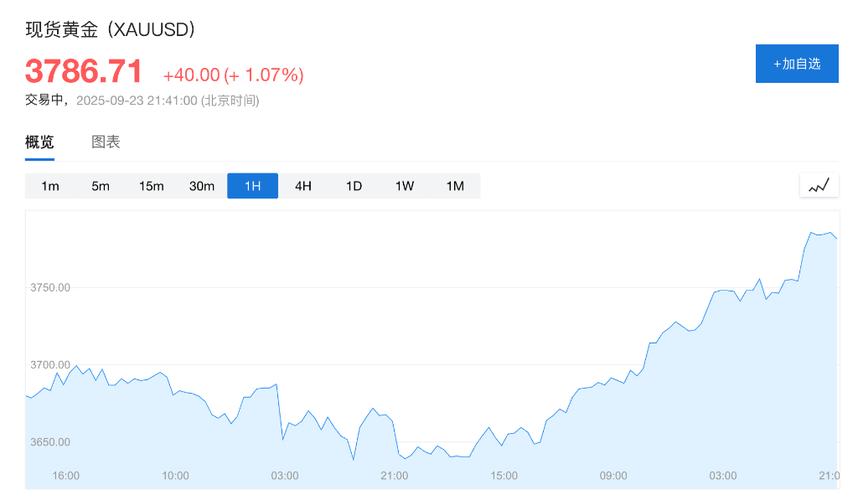Click the 现货黄金 (XAUUSD) title

pyautogui.click(x=110, y=29)
